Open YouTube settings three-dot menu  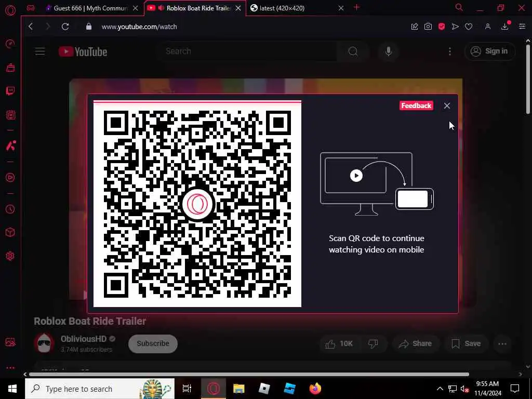click(x=450, y=51)
